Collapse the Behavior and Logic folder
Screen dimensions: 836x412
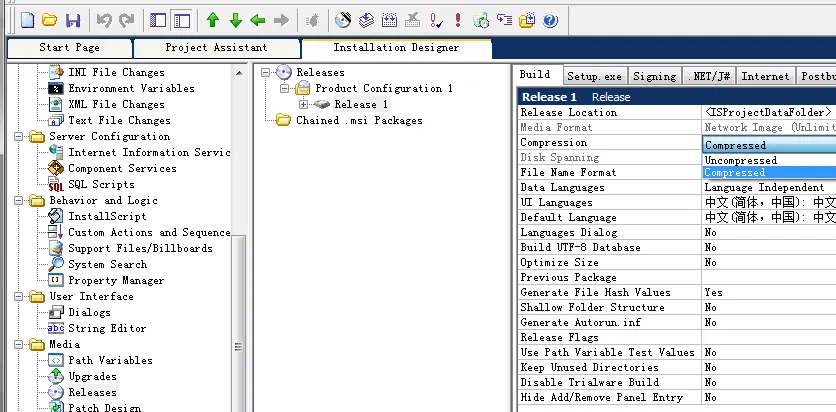(x=19, y=201)
